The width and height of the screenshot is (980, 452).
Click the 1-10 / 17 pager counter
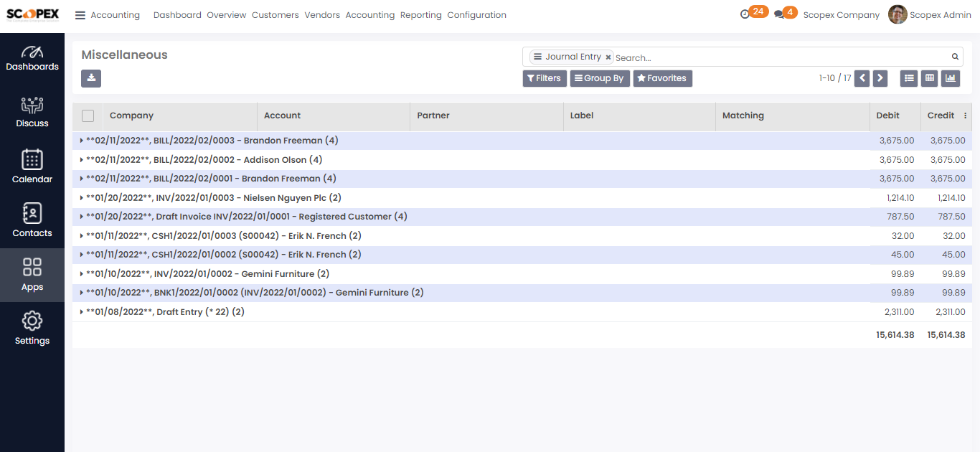835,78
